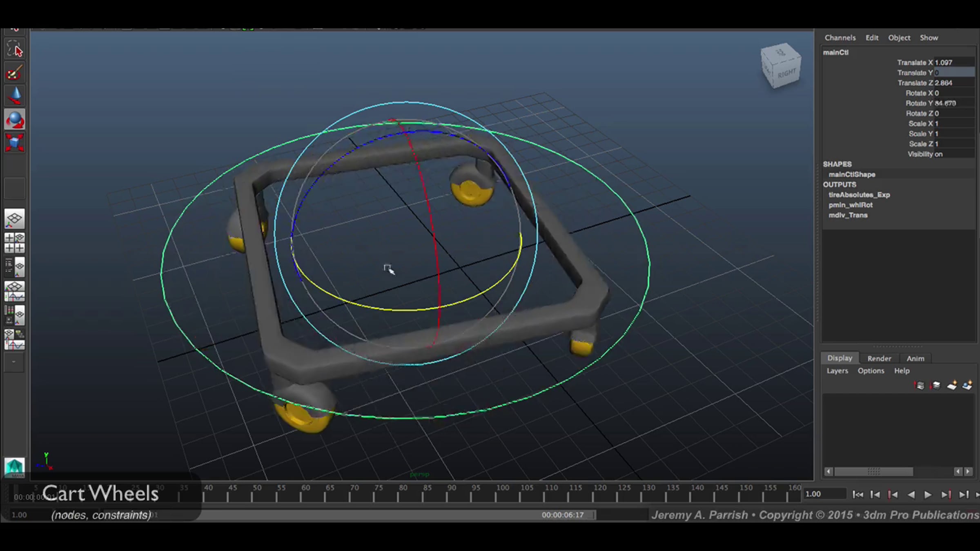Switch to the Anim layer tab
The height and width of the screenshot is (551, 980).
915,358
